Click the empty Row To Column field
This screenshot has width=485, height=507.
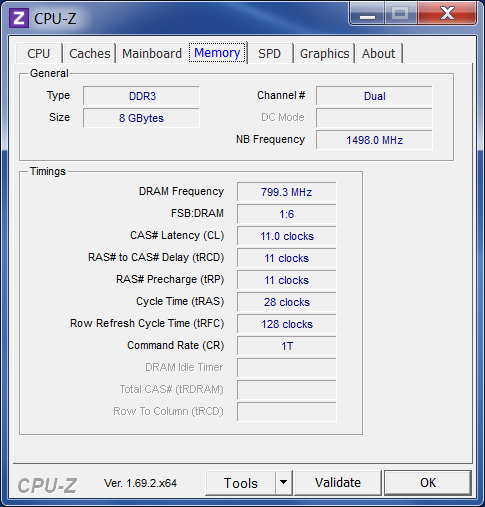[x=287, y=412]
